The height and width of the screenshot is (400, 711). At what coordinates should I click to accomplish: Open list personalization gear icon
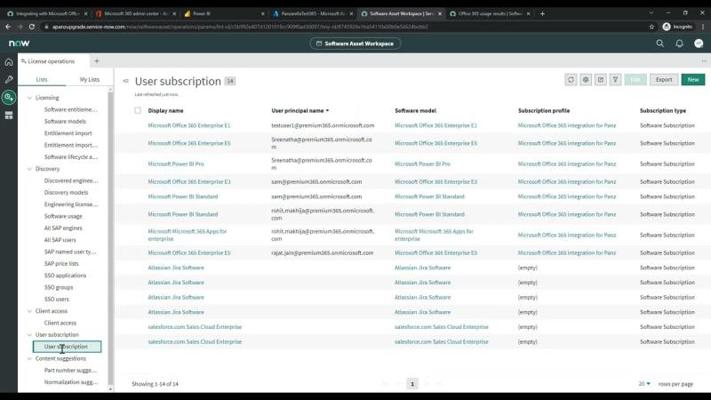[585, 79]
